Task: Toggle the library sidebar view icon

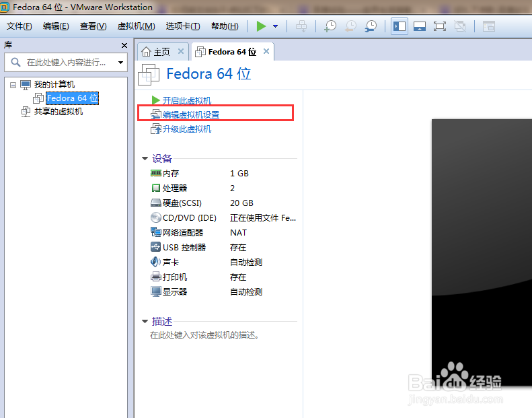Action: [400, 26]
